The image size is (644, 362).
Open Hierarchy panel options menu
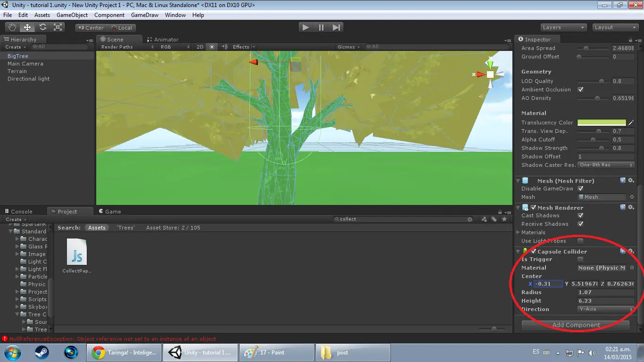[x=90, y=41]
